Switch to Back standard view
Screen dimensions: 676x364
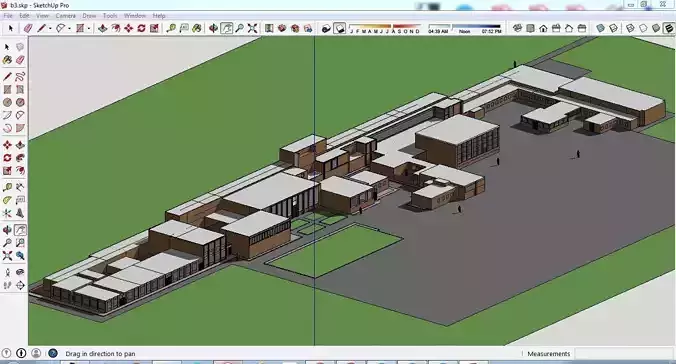[x=569, y=28]
